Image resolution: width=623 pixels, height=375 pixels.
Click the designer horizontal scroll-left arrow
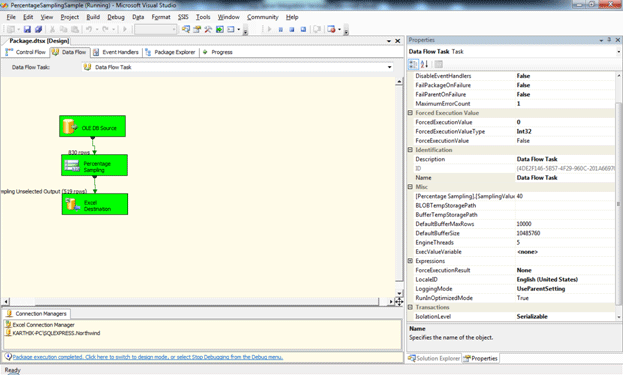[6, 302]
